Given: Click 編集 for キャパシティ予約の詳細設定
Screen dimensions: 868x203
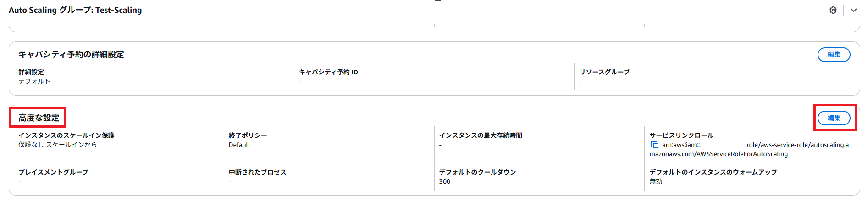Looking at the screenshot, I should coord(834,55).
